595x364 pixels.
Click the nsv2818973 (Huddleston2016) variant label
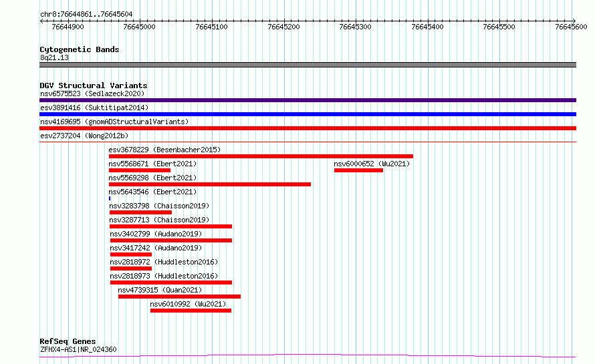point(163,276)
